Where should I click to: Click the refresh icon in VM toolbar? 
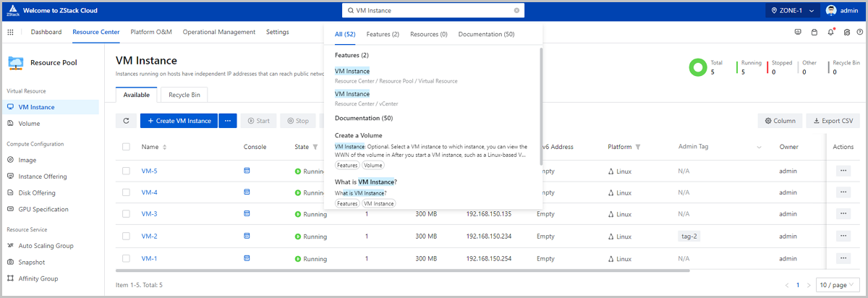pos(126,121)
